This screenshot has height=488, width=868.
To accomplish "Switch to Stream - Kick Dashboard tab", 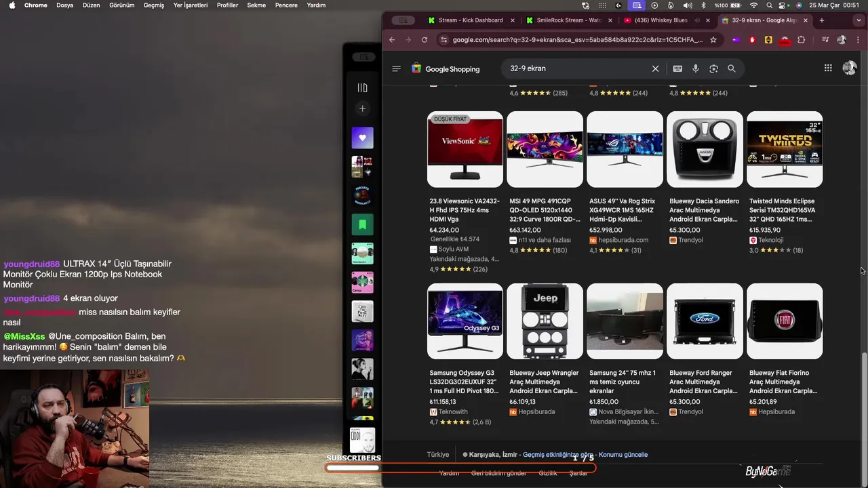I will tap(471, 20).
